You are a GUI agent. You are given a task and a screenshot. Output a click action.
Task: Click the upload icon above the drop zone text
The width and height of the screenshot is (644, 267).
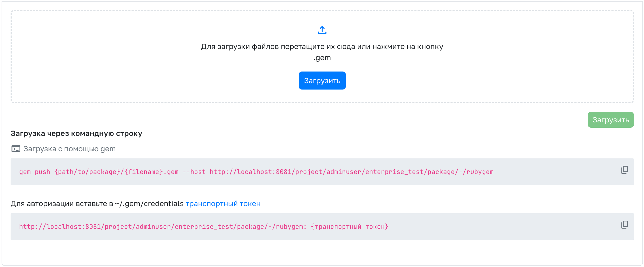[322, 30]
